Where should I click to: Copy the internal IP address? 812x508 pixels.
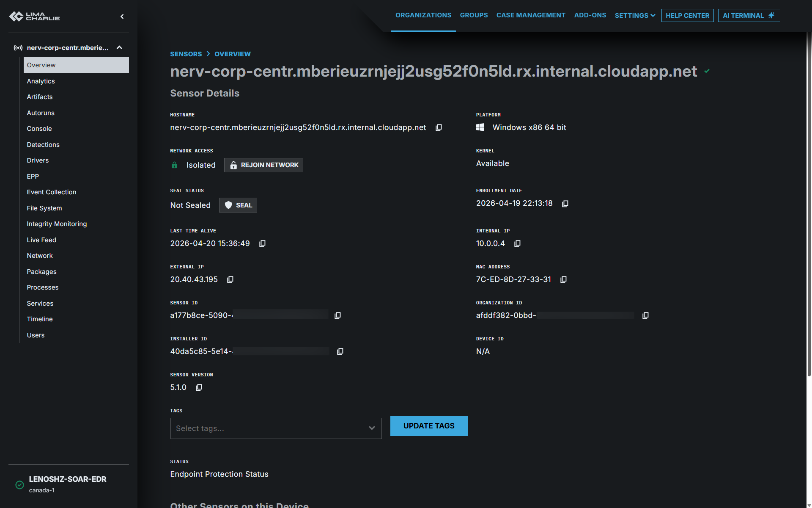517,243
